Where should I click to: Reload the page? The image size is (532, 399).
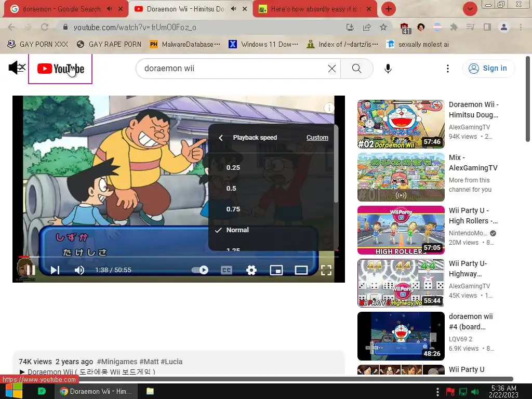pyautogui.click(x=45, y=27)
